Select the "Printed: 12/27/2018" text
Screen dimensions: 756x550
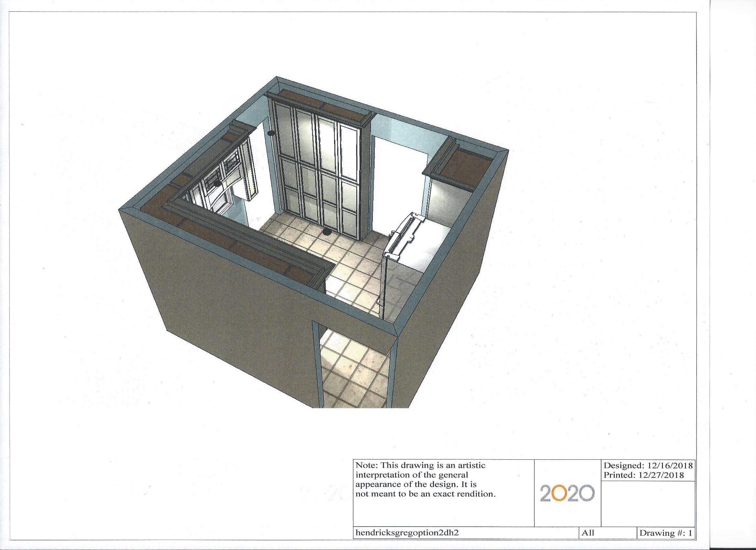tap(644, 475)
